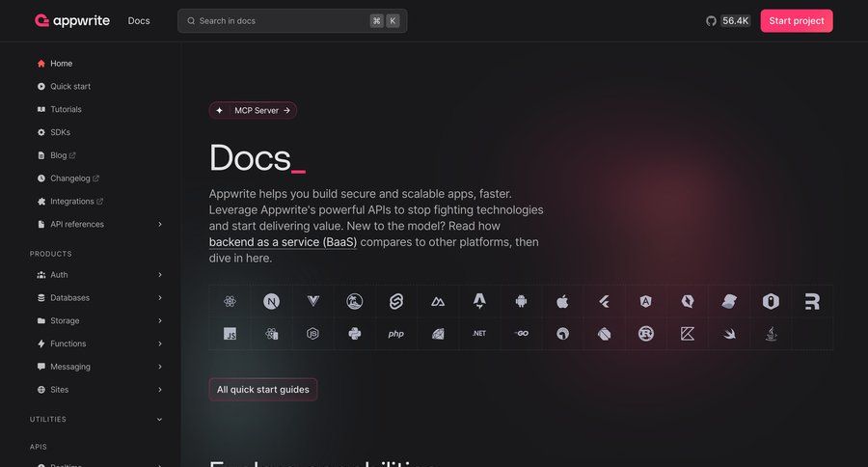Select the Go logo icon
868x467 pixels.
click(x=521, y=334)
